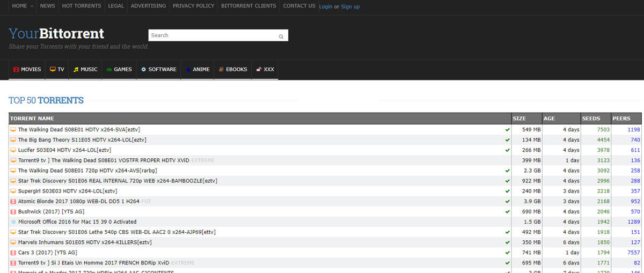Open Cars 3 (2017) [YTS AG] torrent

pyautogui.click(x=48, y=253)
